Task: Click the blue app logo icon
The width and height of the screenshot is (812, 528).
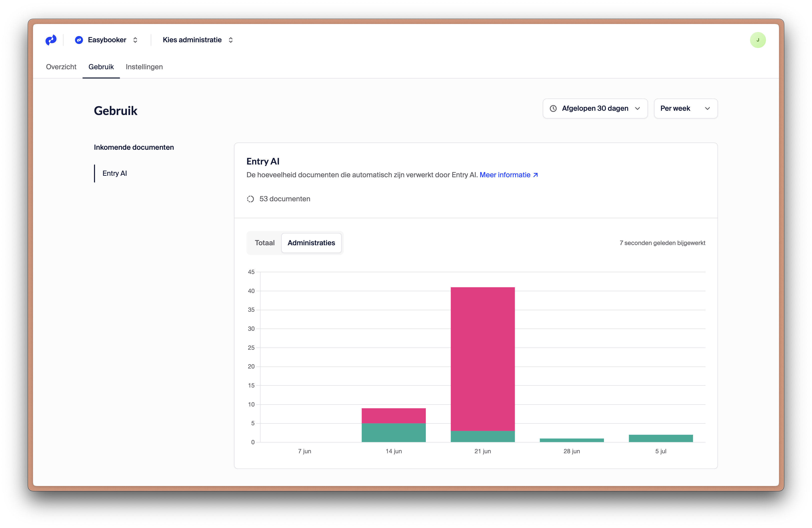Action: (x=51, y=40)
